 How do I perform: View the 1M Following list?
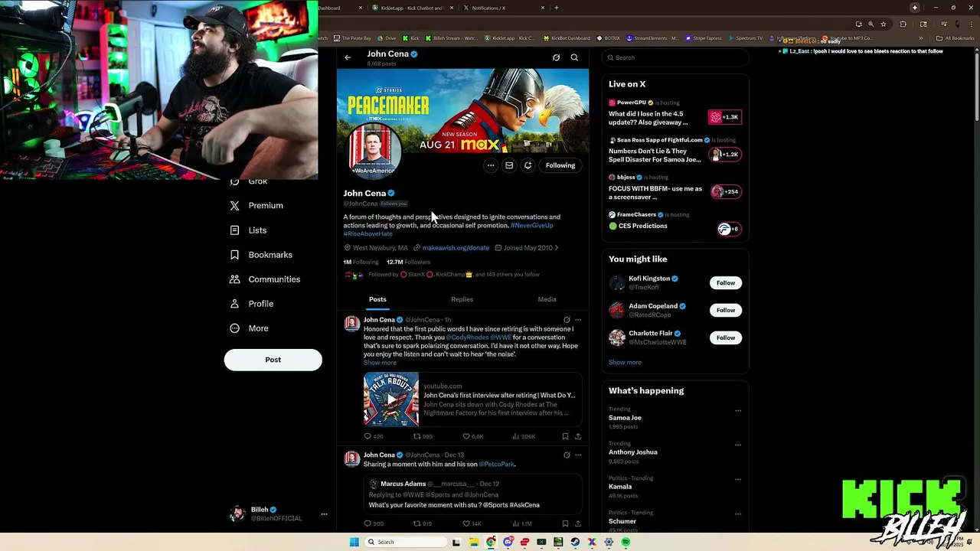(x=361, y=262)
